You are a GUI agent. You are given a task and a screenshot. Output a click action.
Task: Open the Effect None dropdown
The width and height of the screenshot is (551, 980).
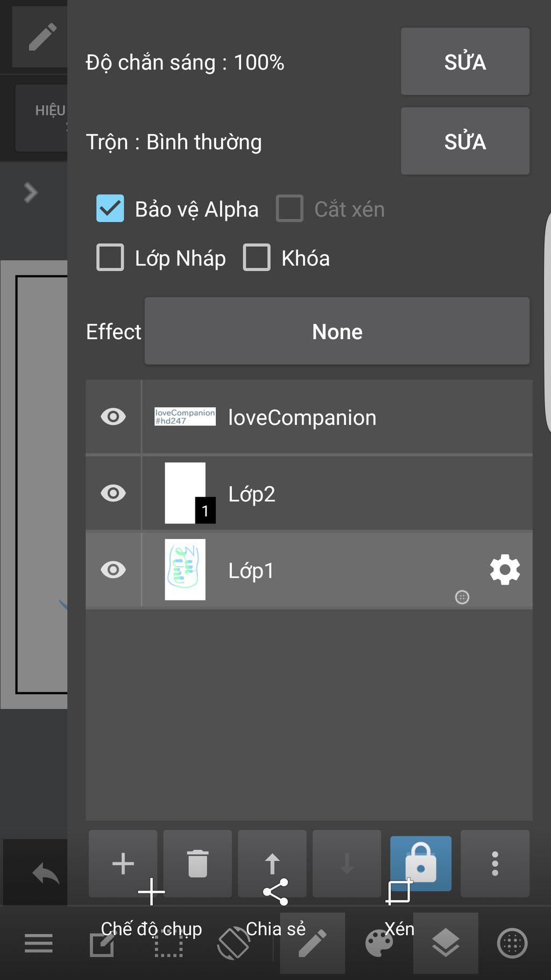tap(337, 331)
